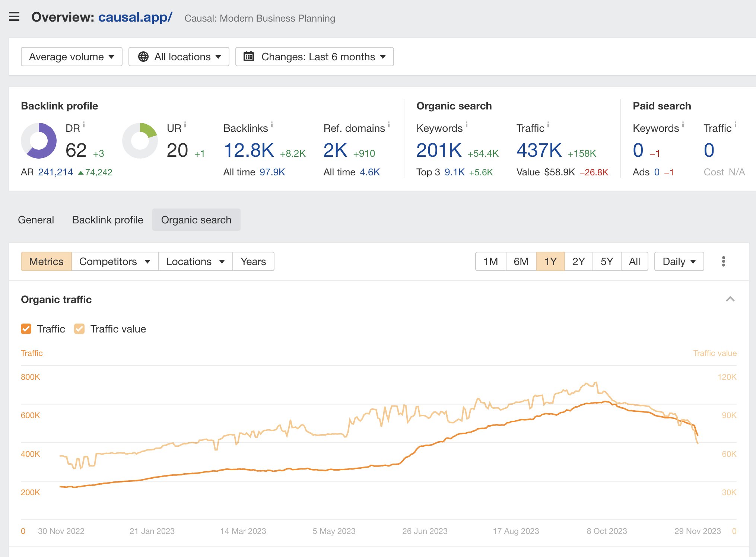Viewport: 756px width, 557px height.
Task: Select the Organic search tab
Action: [196, 220]
